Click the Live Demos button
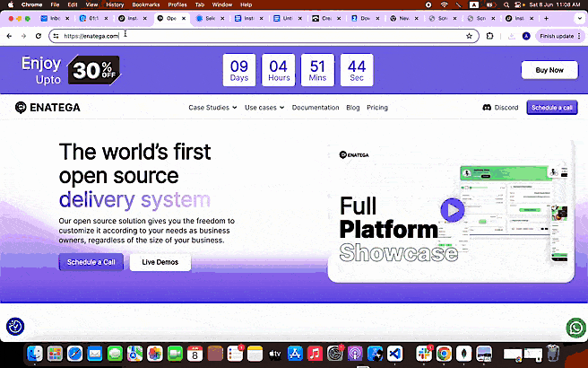The image size is (588, 368). click(160, 262)
